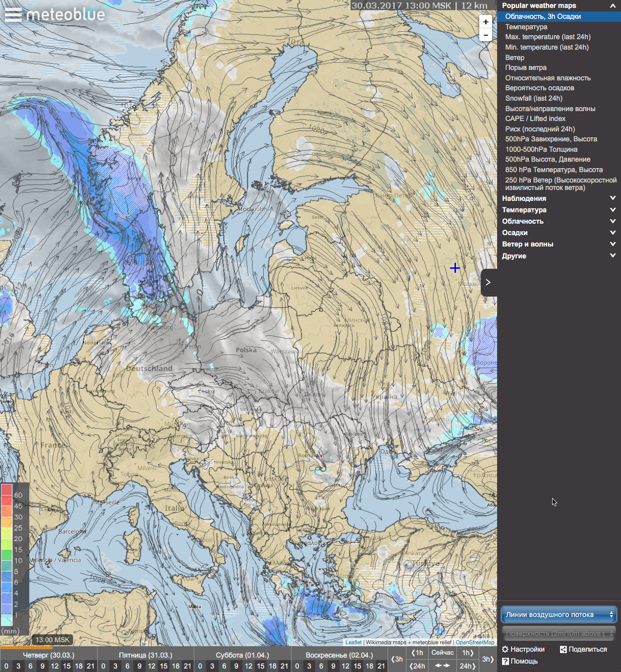Expand the Осадки section

pos(613,233)
